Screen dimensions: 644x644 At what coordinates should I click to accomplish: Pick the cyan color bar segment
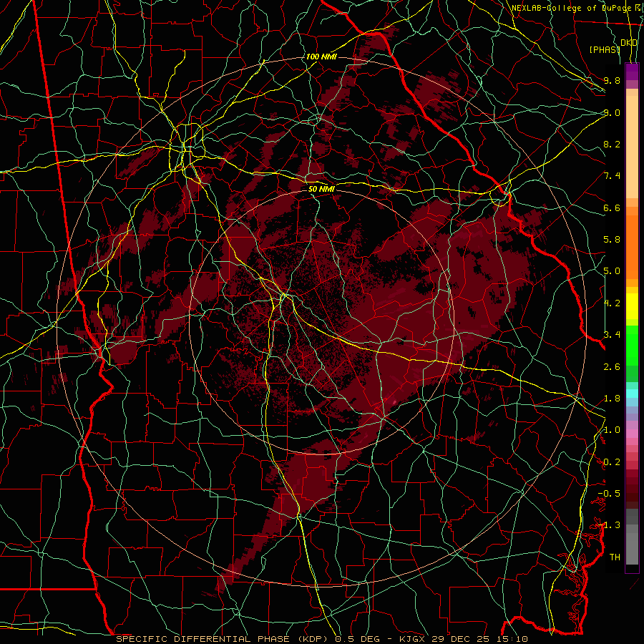pos(632,393)
